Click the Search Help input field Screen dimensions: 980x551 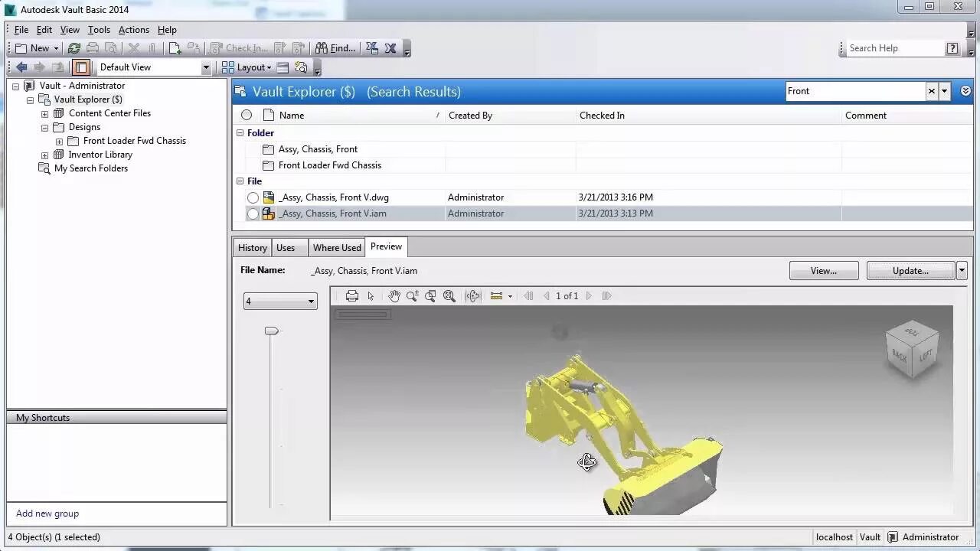click(894, 48)
